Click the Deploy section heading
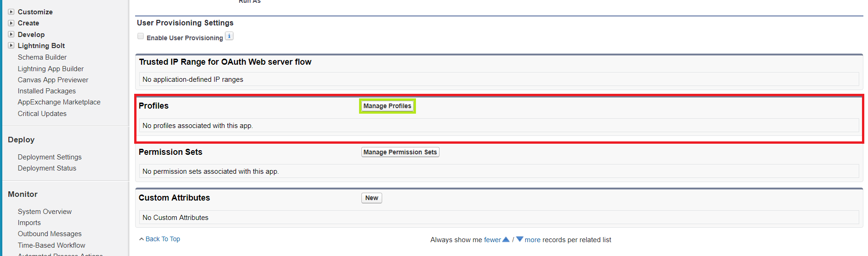Screen dimensions: 868x256 tap(21, 140)
